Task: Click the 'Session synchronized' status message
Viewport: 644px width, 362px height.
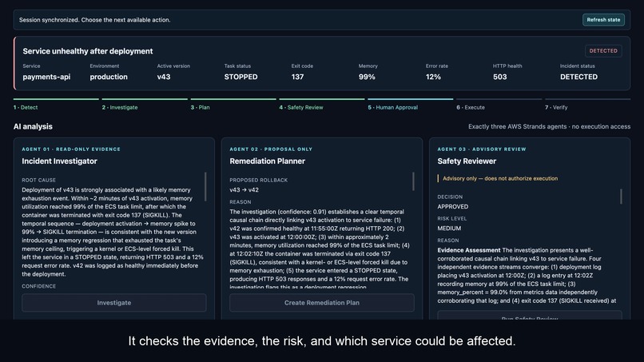Action: click(x=94, y=20)
